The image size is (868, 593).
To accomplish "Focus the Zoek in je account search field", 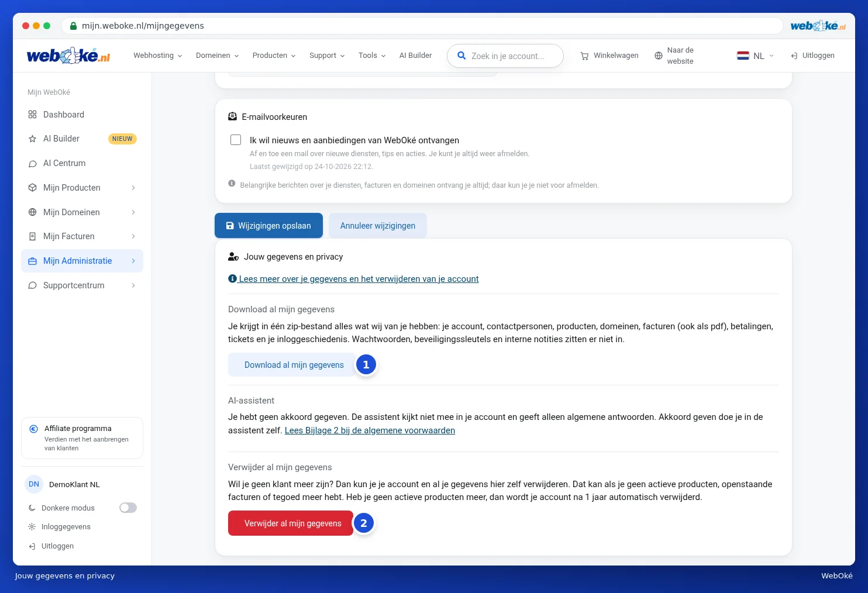I will [x=505, y=56].
